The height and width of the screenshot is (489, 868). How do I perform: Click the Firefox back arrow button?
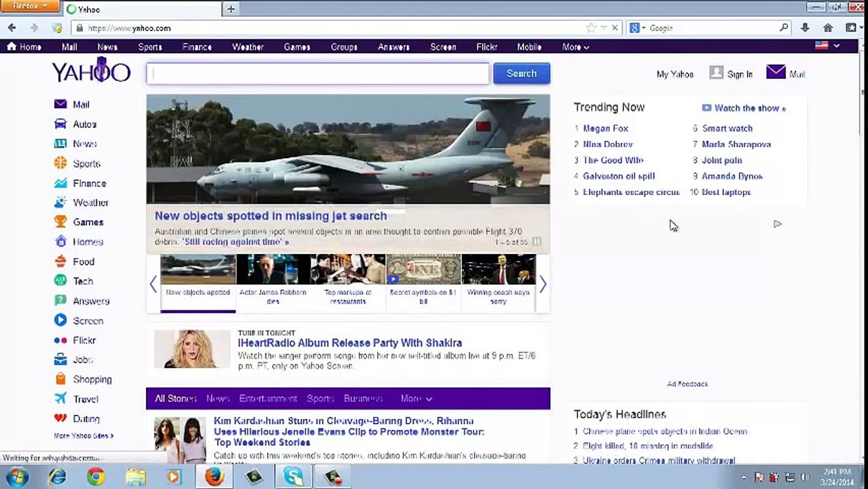point(12,28)
